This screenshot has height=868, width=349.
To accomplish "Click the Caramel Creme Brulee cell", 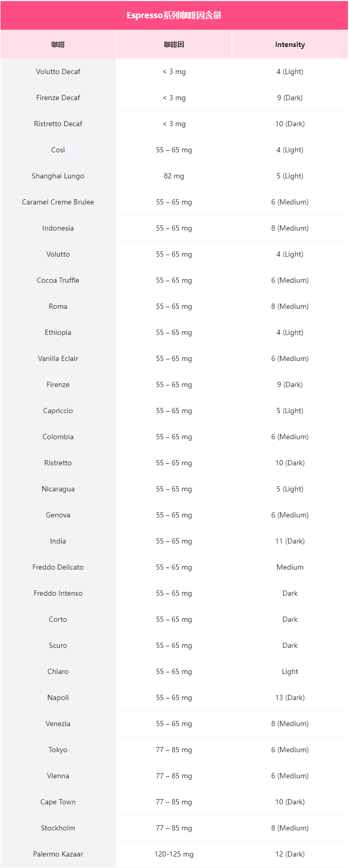I will [58, 202].
